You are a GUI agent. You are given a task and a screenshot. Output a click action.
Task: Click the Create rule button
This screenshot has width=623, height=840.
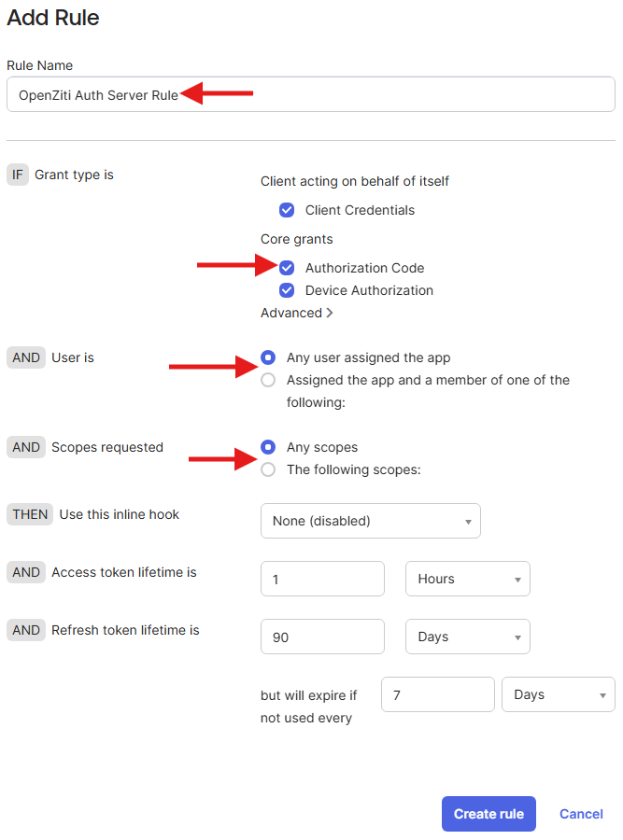click(488, 814)
